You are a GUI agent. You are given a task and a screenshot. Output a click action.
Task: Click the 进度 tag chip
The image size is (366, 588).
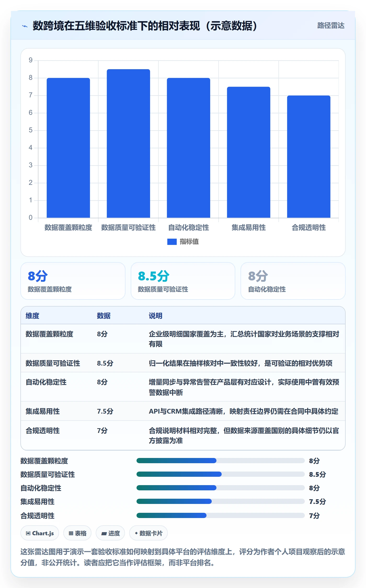tap(110, 533)
